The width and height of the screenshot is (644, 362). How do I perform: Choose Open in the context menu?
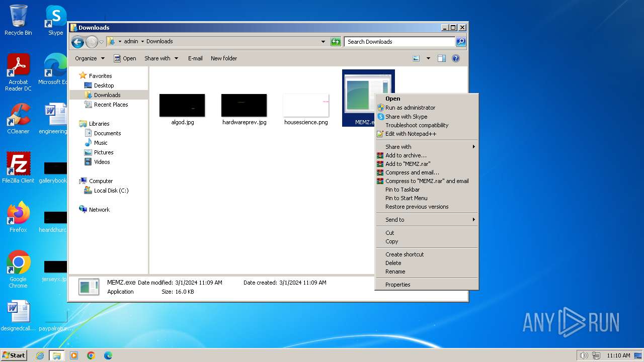point(427,99)
